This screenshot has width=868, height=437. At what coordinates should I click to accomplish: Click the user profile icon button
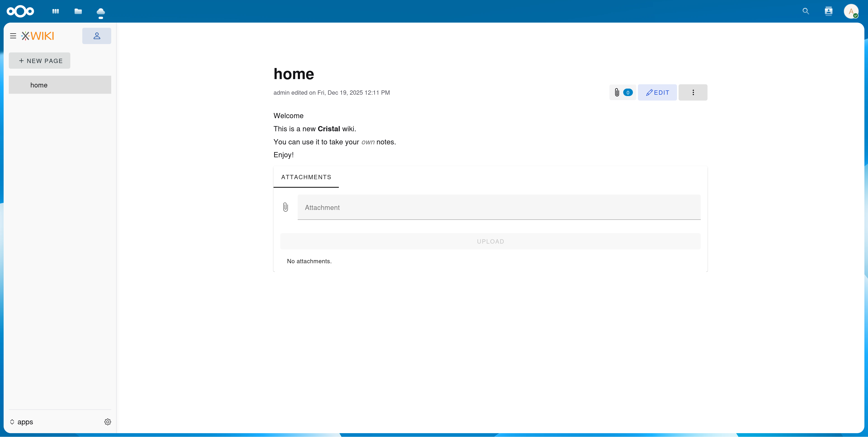[97, 36]
